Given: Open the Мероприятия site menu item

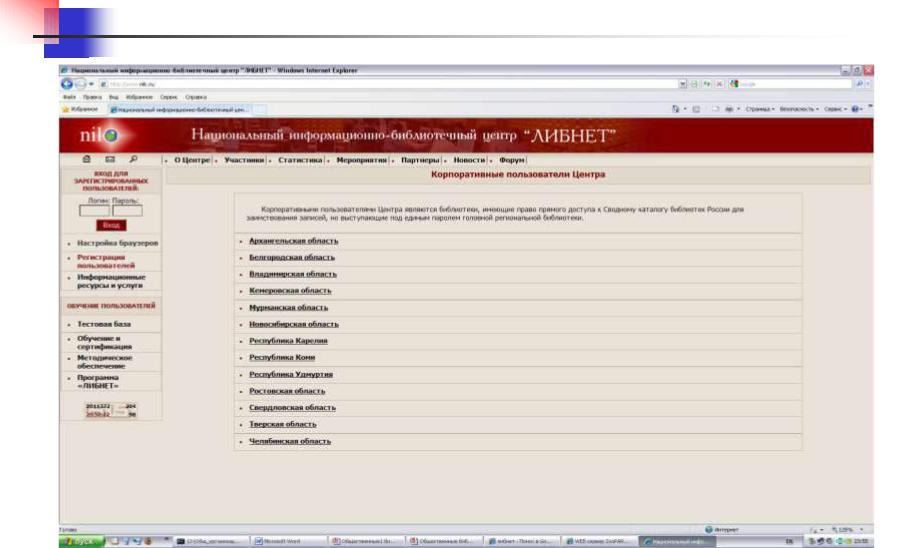Looking at the screenshot, I should pyautogui.click(x=362, y=160).
